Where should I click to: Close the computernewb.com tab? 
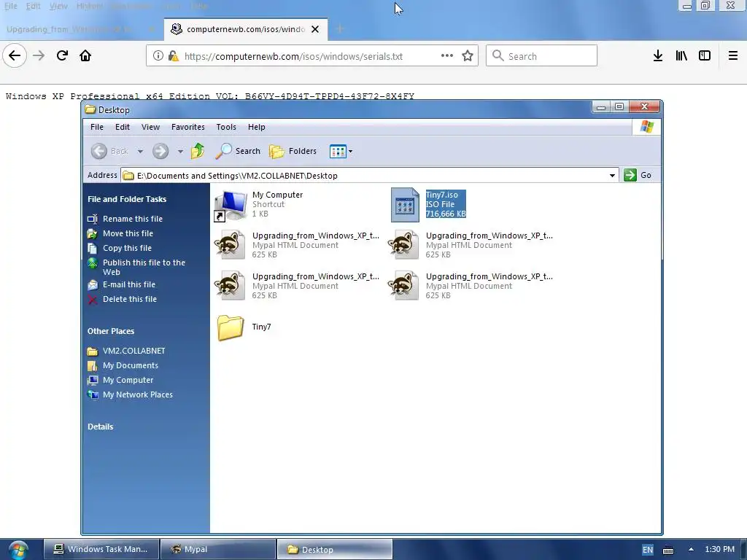click(x=315, y=29)
